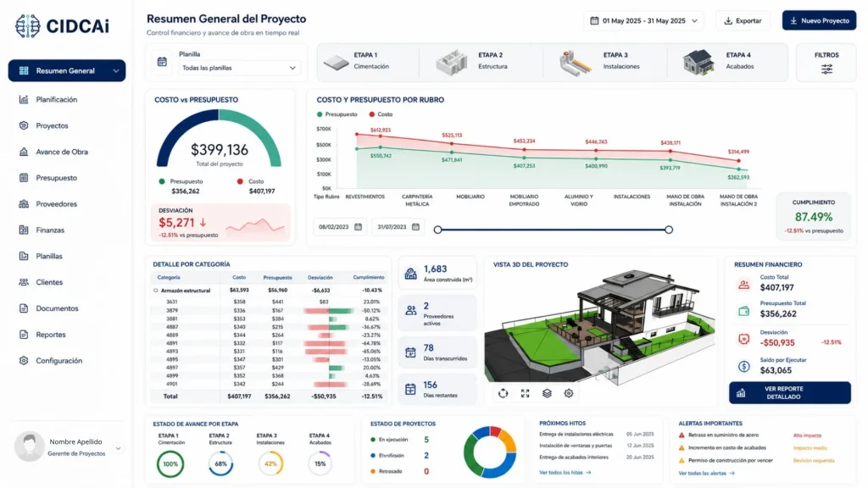Click calendar icon in 08/02/2023 date field
Viewport: 868px width, 488px height.
(359, 227)
